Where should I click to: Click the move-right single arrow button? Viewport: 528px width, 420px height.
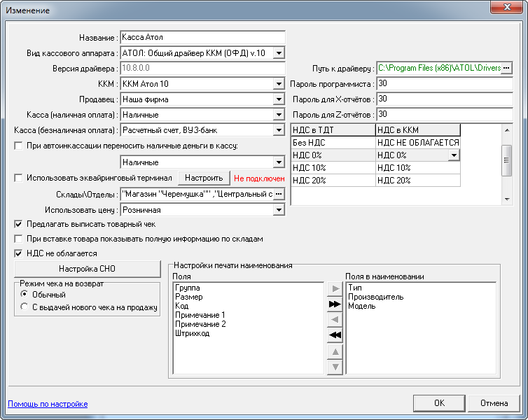click(335, 289)
